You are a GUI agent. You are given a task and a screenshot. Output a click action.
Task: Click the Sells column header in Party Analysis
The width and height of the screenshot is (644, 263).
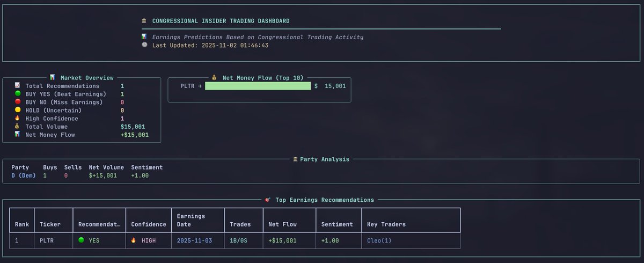[73, 167]
